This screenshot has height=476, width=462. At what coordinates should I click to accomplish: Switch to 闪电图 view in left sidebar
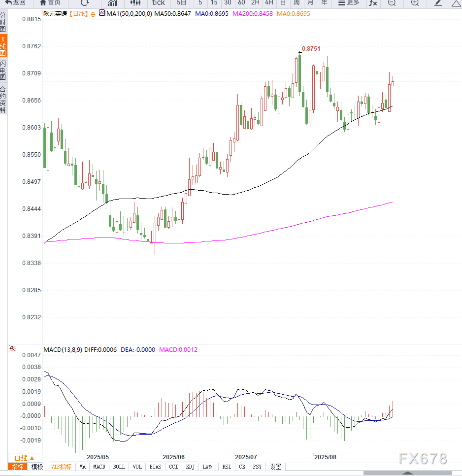coord(3,70)
